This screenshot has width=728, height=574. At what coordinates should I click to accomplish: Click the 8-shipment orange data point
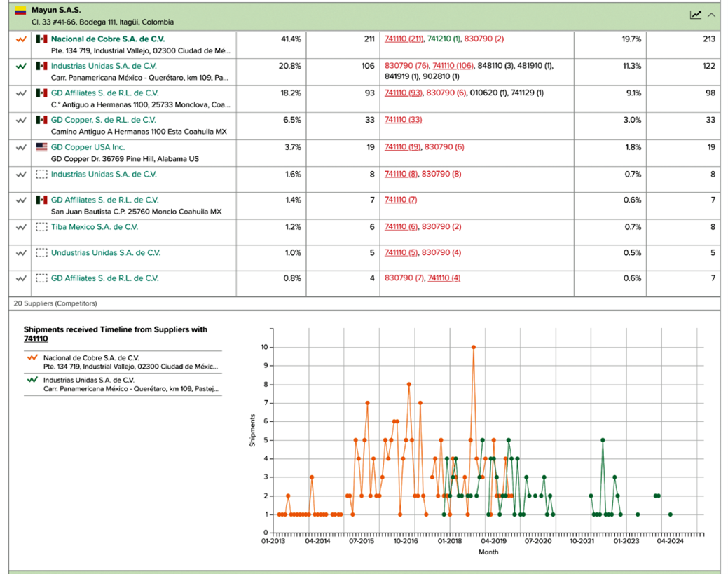409,385
